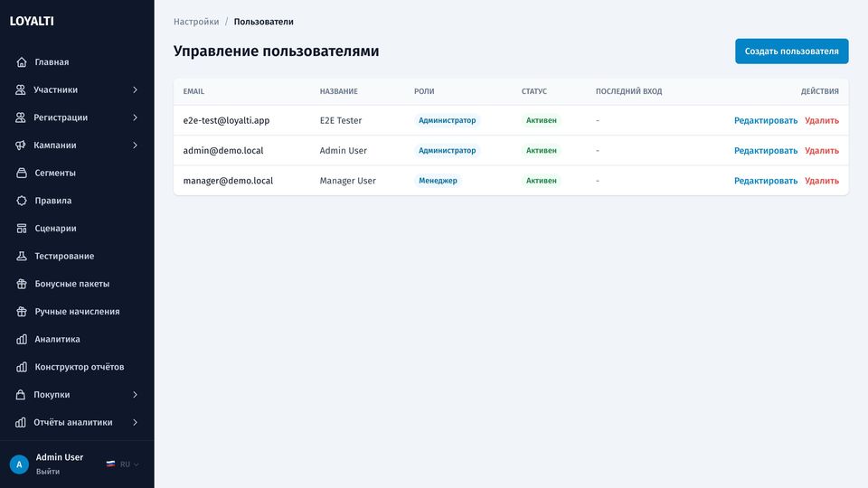Click the admin@demo.local email cell
868x488 pixels.
(x=223, y=151)
